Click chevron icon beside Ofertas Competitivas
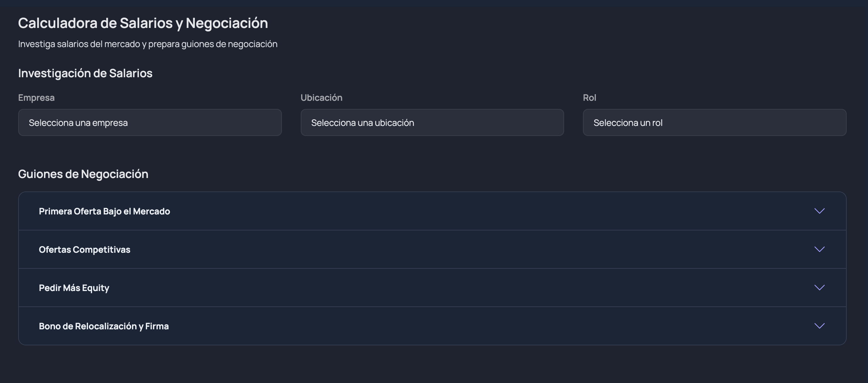Screen dimensions: 868x383 tap(819, 249)
